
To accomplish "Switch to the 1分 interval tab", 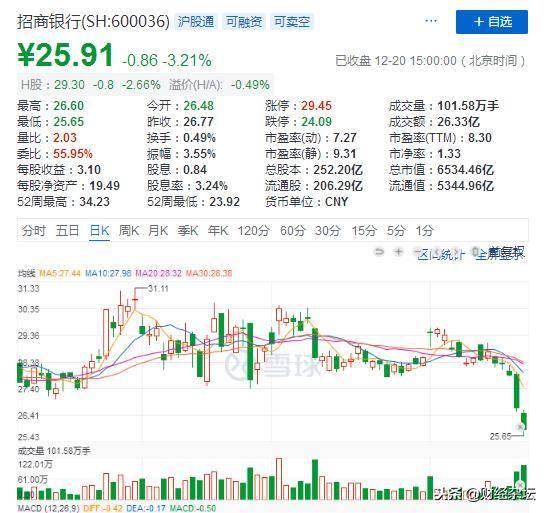I will tap(425, 231).
